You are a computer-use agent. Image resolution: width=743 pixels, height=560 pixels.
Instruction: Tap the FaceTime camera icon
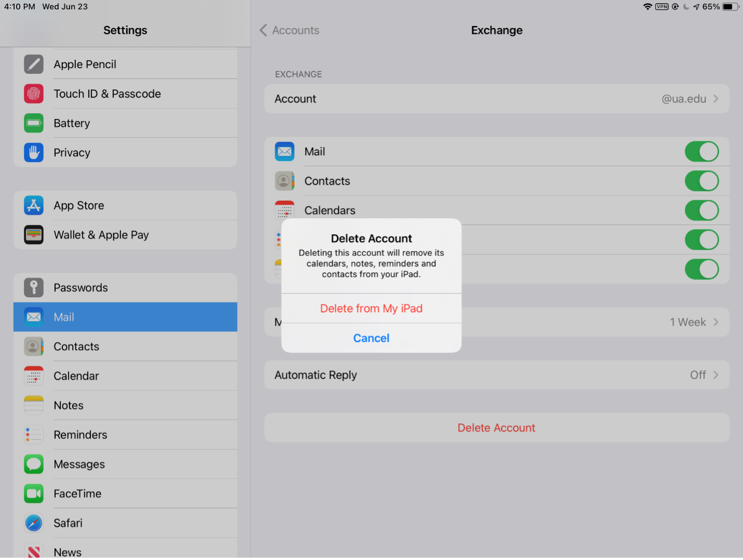coord(34,494)
